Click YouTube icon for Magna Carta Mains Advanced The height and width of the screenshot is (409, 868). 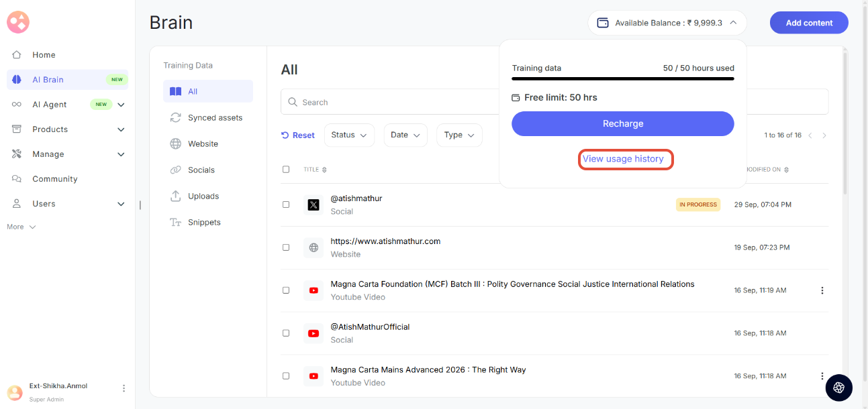[313, 376]
